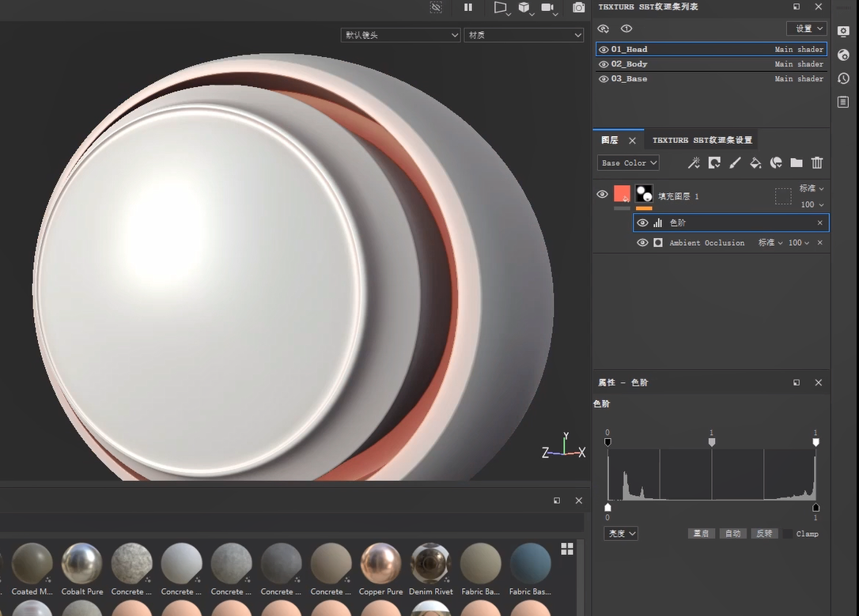Click the show all texture sets eye icon

tap(604, 28)
